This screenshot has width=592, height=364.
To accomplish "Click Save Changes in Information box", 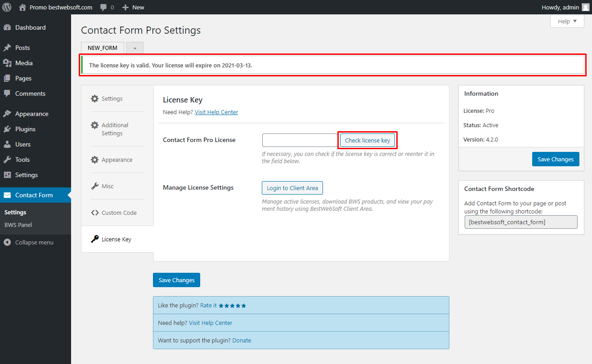I will [556, 159].
